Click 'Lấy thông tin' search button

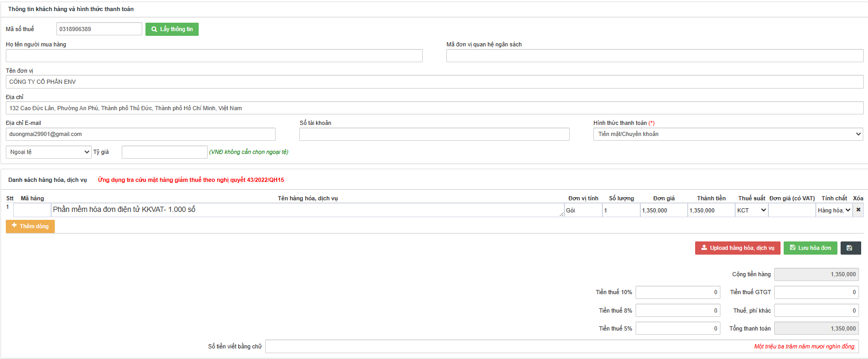click(172, 29)
